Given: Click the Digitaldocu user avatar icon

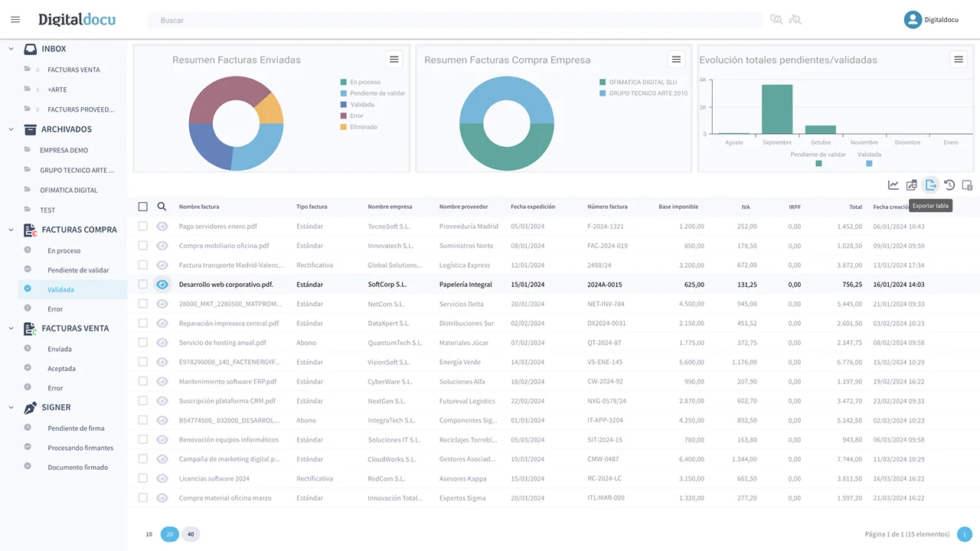Looking at the screenshot, I should coord(912,20).
